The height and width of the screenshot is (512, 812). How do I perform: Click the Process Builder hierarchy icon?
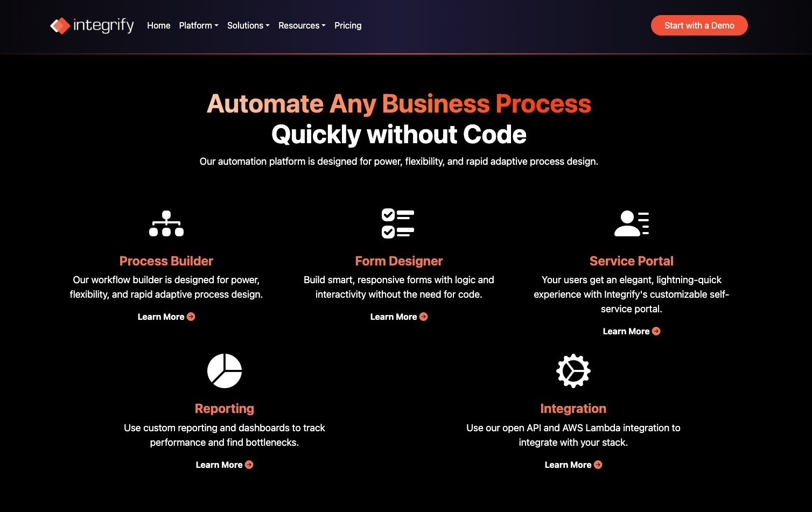pos(166,223)
